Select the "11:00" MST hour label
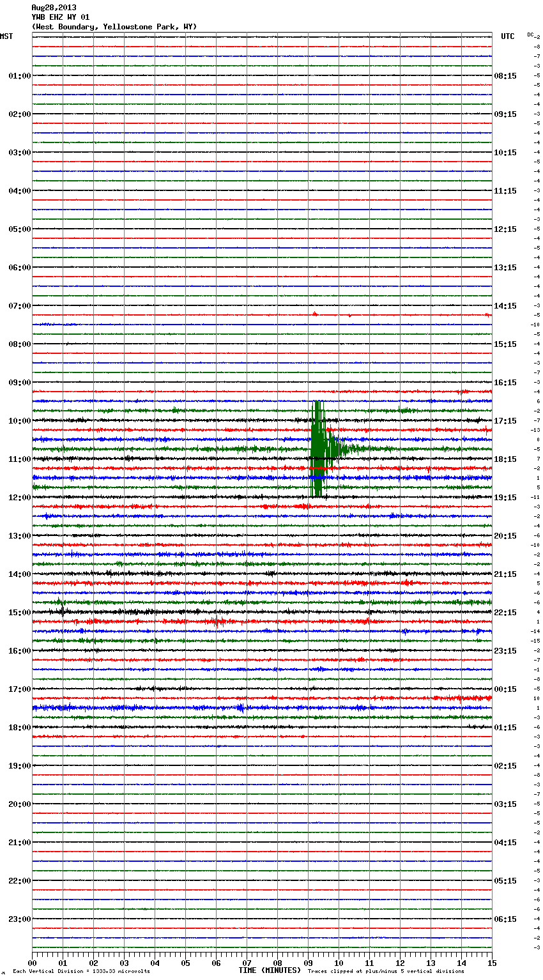The image size is (543, 980). coord(20,459)
